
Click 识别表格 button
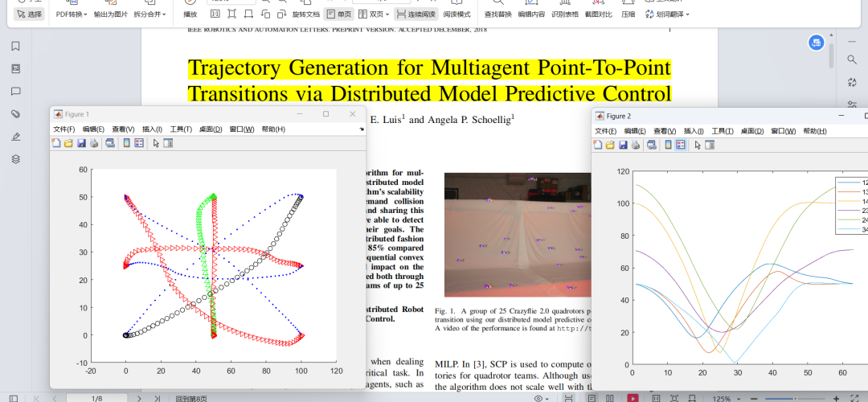565,14
